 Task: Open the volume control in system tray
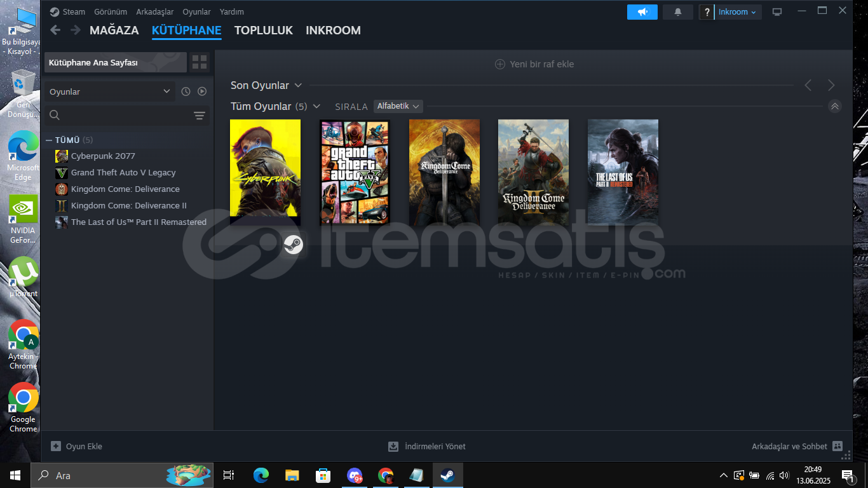pyautogui.click(x=783, y=475)
